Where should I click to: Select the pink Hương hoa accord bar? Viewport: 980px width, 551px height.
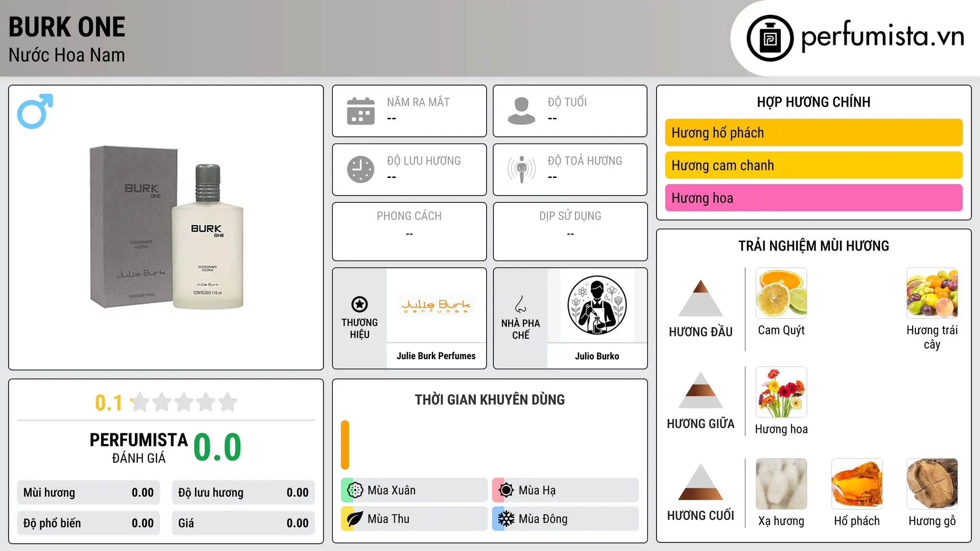813,198
